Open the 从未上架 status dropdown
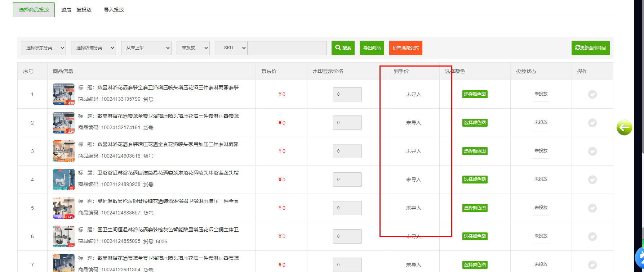The width and height of the screenshot is (644, 272). pos(146,48)
